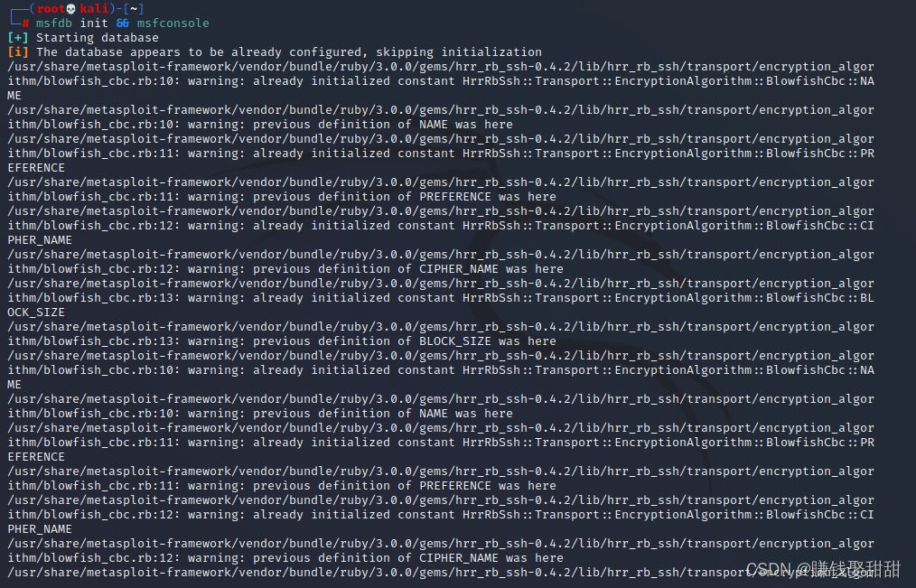Click the blue "&&" operator

click(122, 23)
